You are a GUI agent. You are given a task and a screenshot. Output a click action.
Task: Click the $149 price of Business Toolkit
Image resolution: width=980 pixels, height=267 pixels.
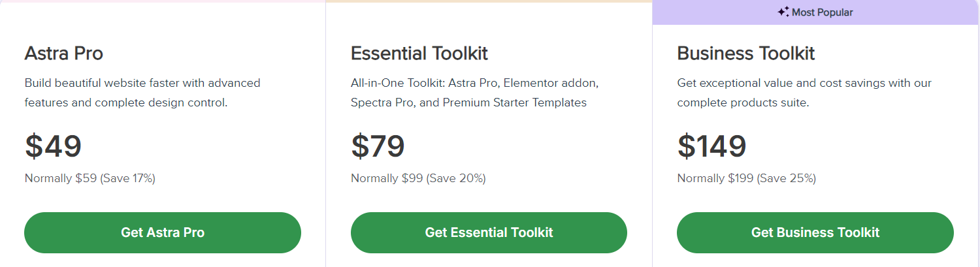coord(711,146)
